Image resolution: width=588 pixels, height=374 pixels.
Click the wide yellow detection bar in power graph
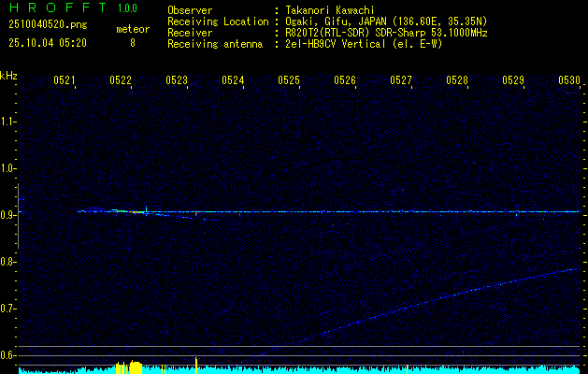[136, 368]
